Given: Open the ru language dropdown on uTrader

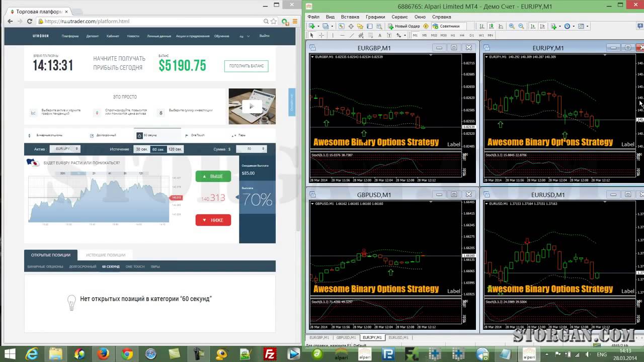Looking at the screenshot, I should coord(244,36).
